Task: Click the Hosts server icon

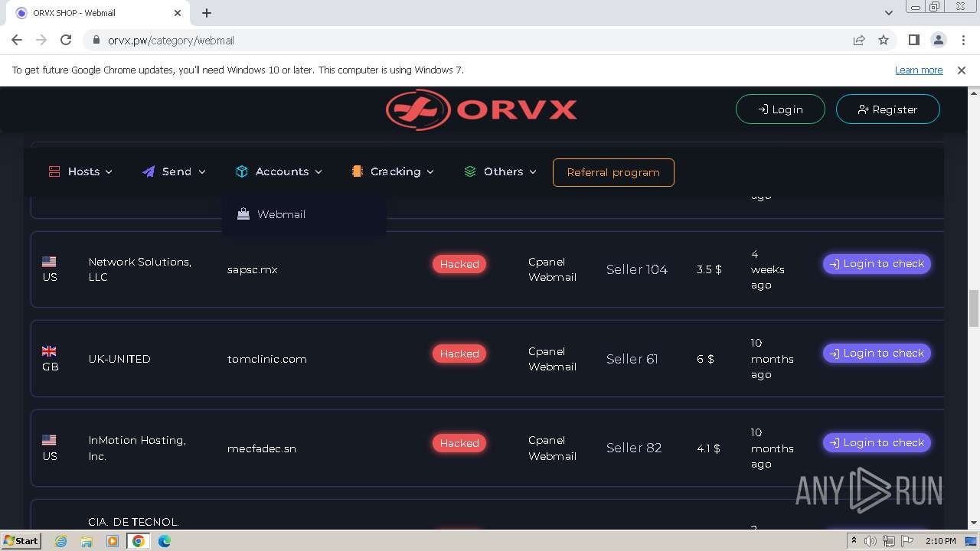Action: pyautogui.click(x=54, y=171)
